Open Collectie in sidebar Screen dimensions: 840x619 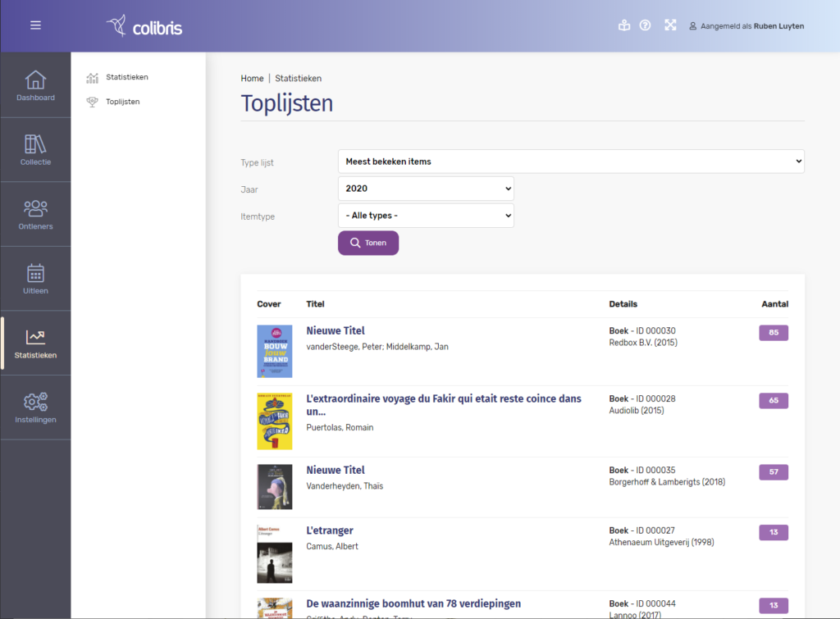[35, 150]
